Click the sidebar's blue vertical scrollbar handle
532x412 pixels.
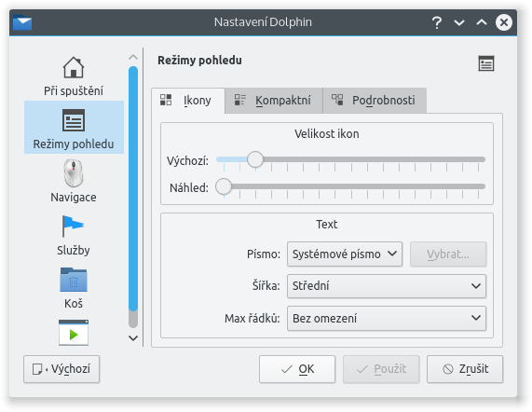pyautogui.click(x=133, y=188)
